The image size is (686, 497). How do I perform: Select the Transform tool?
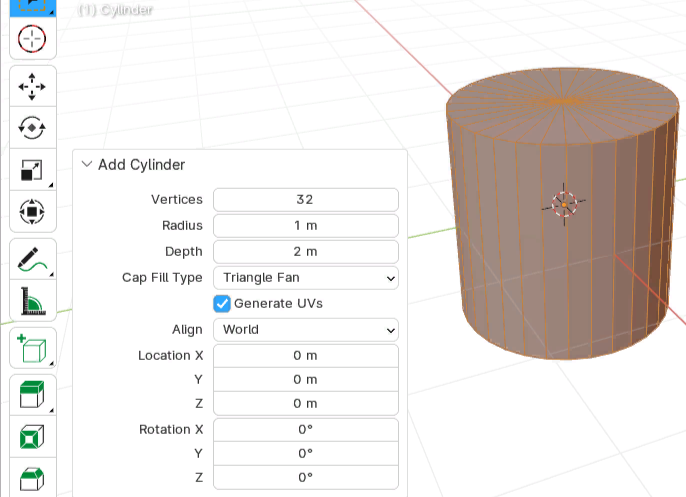(x=33, y=212)
